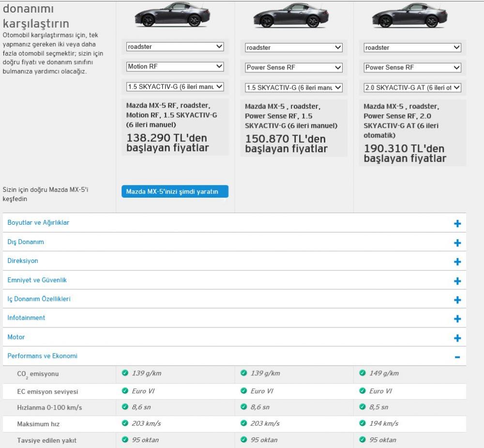Image resolution: width=484 pixels, height=448 pixels.
Task: Click the 194 km/s value
Action: (x=384, y=423)
